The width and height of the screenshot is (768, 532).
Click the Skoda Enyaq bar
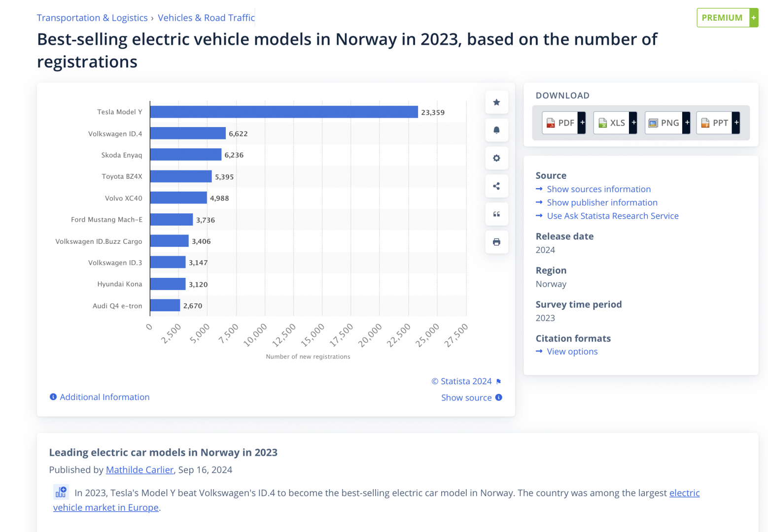coord(186,155)
